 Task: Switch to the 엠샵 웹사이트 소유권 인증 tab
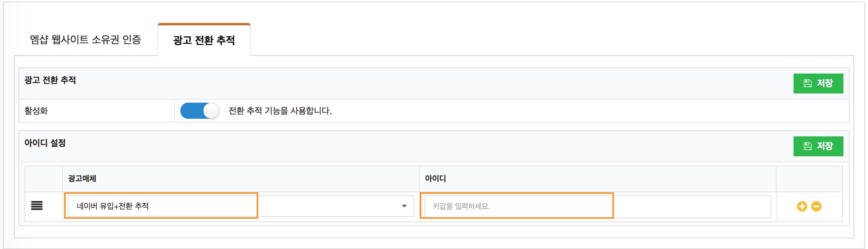86,40
